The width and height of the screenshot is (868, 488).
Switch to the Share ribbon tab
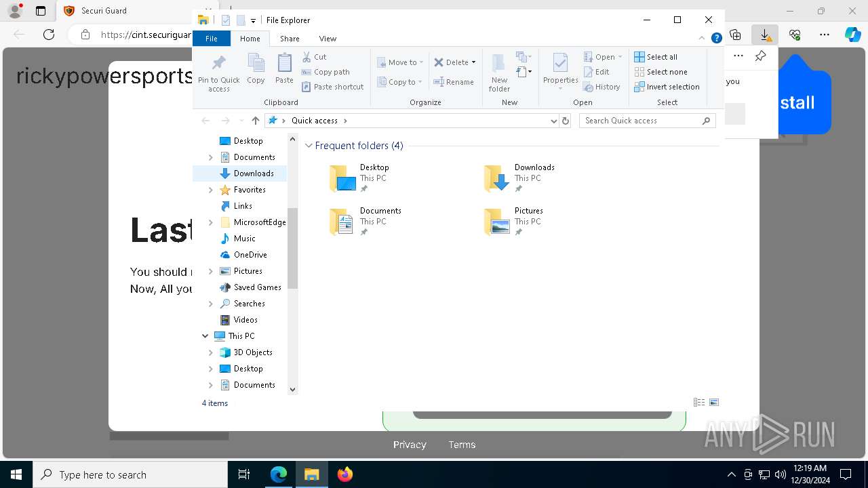290,39
